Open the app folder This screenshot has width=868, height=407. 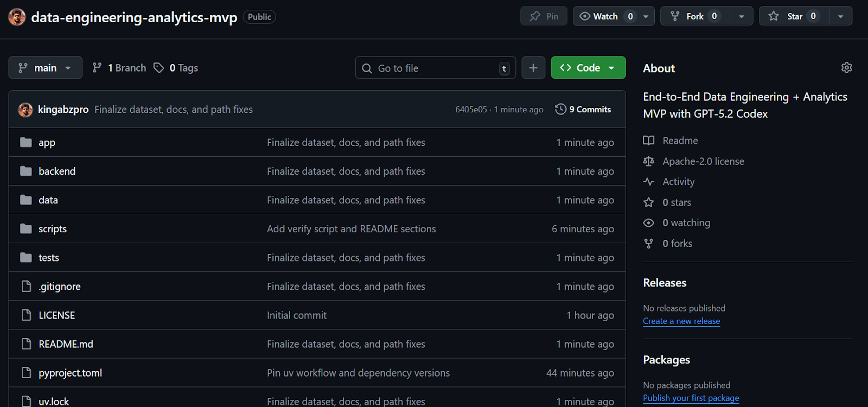tap(47, 143)
